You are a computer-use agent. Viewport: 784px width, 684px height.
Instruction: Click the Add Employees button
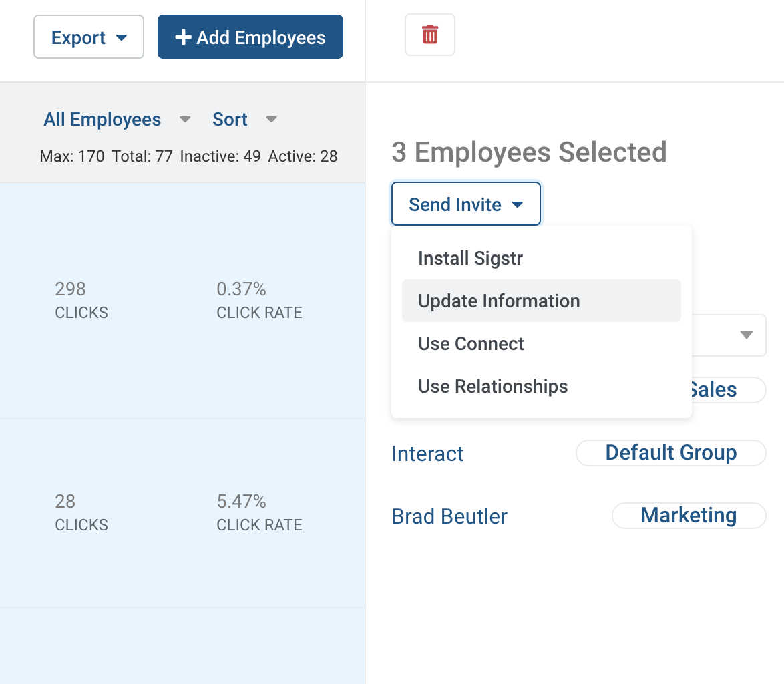coord(250,37)
